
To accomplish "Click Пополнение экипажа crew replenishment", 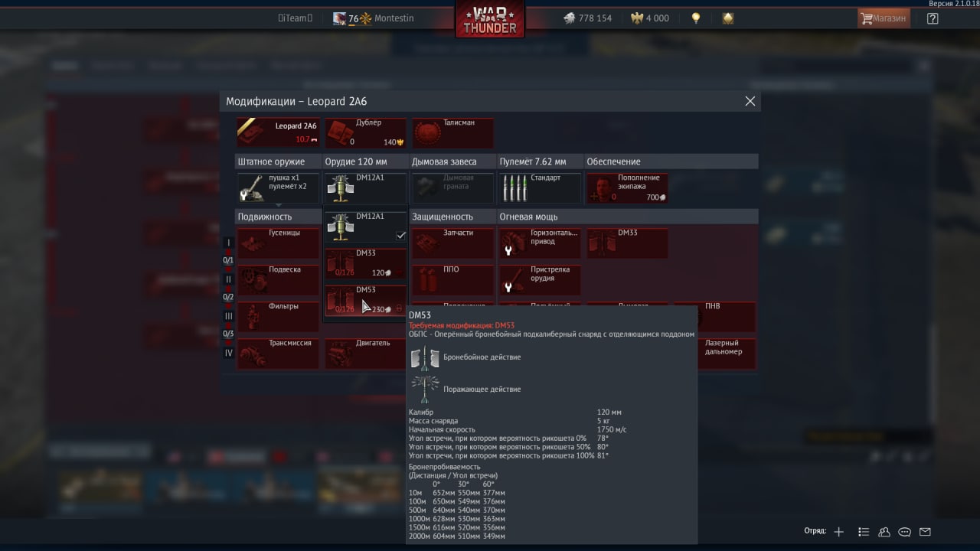I will (627, 187).
